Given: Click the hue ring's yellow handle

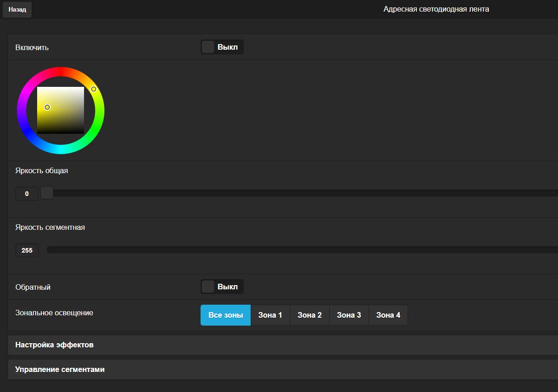Looking at the screenshot, I should click(x=94, y=89).
